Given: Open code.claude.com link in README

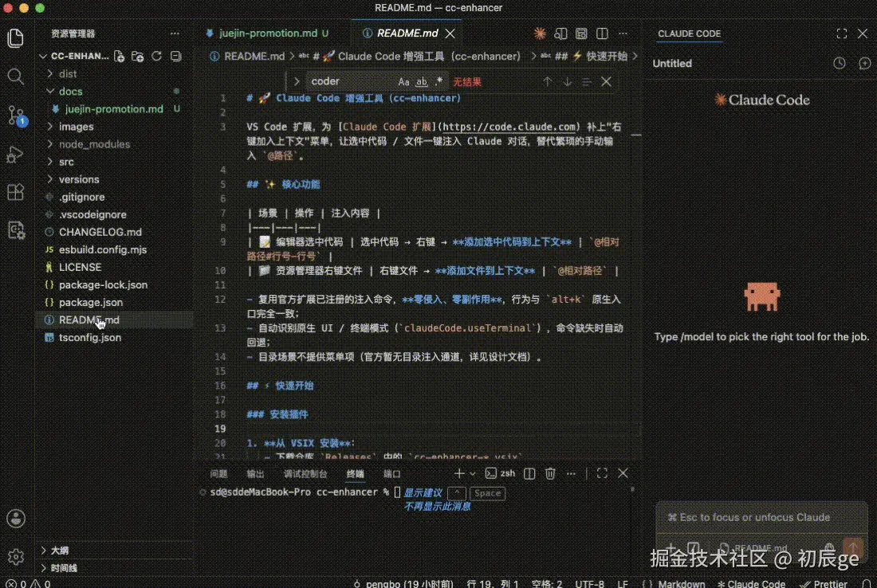Looking at the screenshot, I should pos(509,127).
